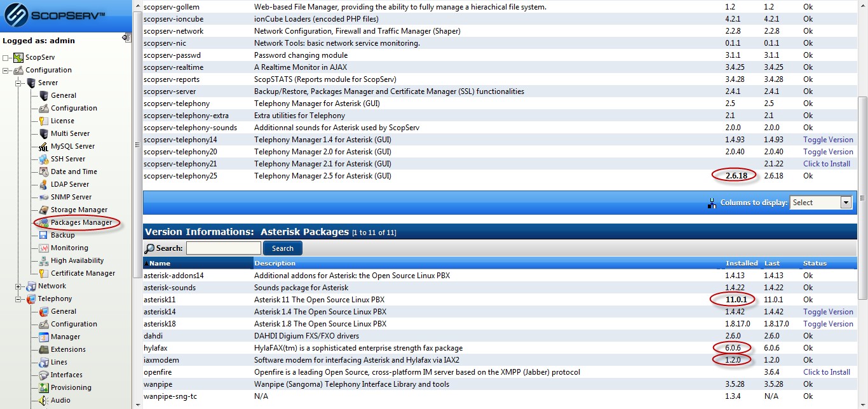Open the Telephony Manager icon

44,337
